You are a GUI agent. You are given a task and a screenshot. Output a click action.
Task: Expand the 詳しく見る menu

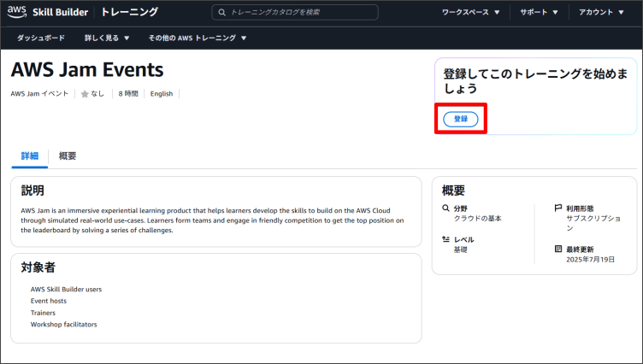tap(107, 38)
